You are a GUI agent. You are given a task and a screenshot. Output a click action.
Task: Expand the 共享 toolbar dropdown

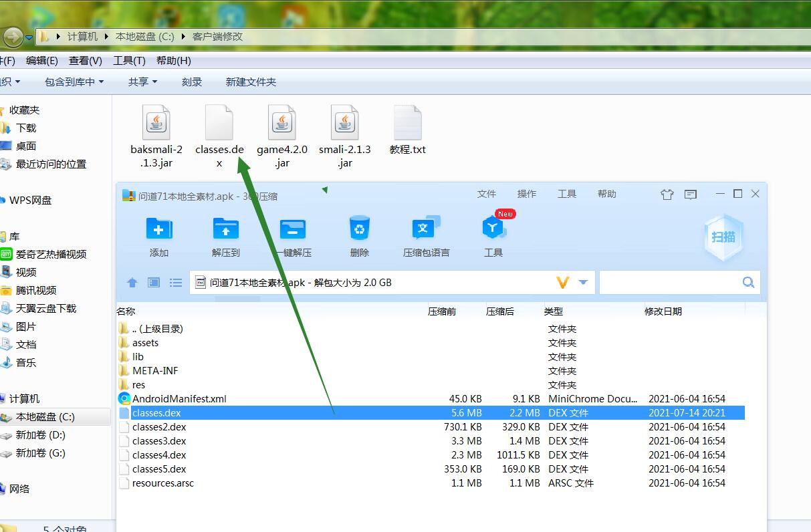(142, 82)
